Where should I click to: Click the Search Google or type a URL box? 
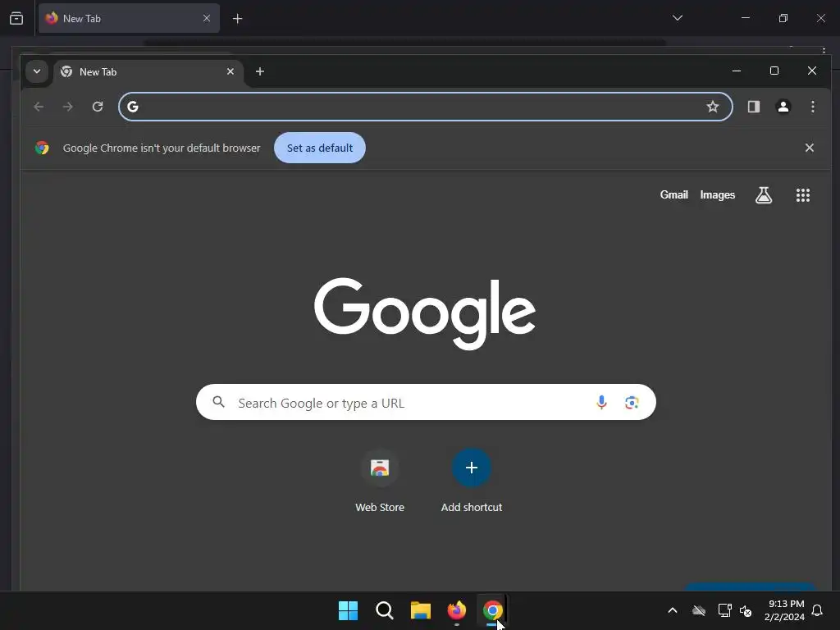click(x=426, y=402)
